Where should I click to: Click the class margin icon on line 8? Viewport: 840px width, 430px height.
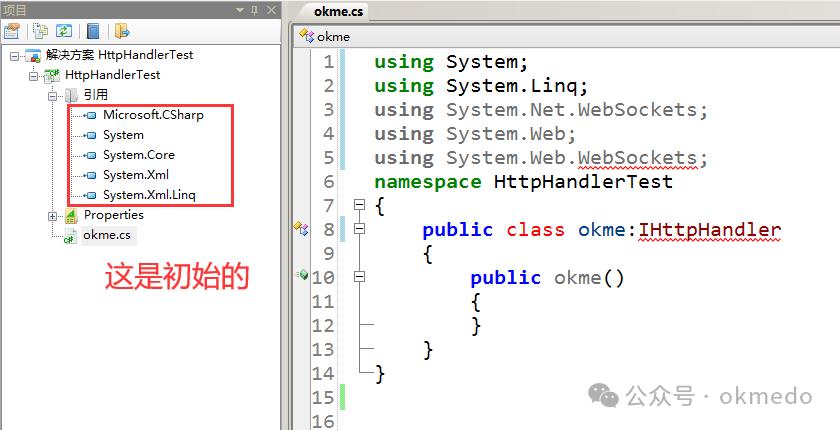click(301, 228)
